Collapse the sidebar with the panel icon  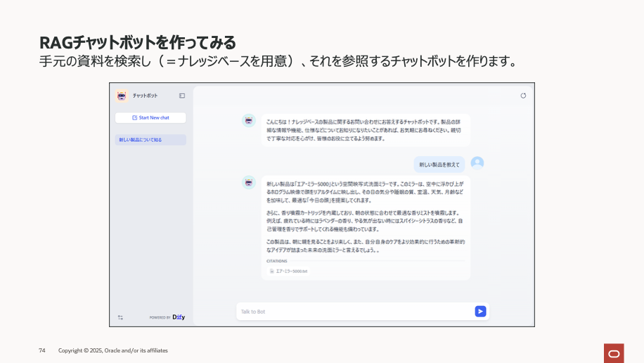pos(182,96)
